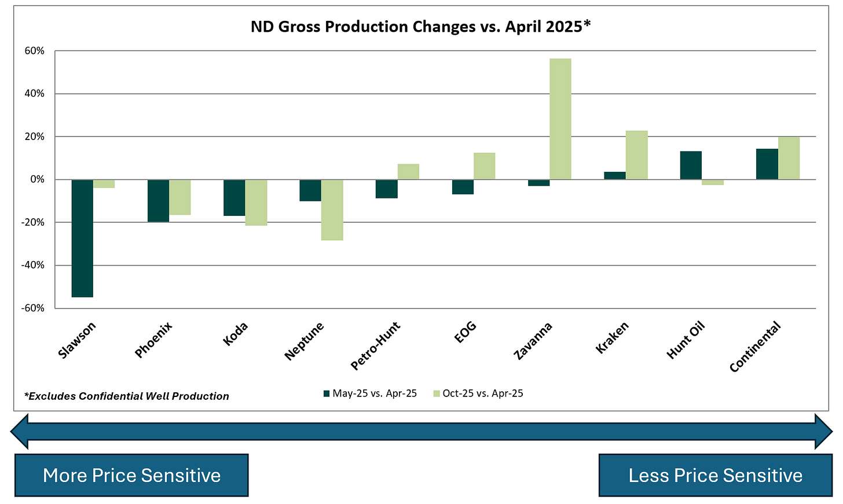Select Kraken's dark green May-25 bar

615,175
